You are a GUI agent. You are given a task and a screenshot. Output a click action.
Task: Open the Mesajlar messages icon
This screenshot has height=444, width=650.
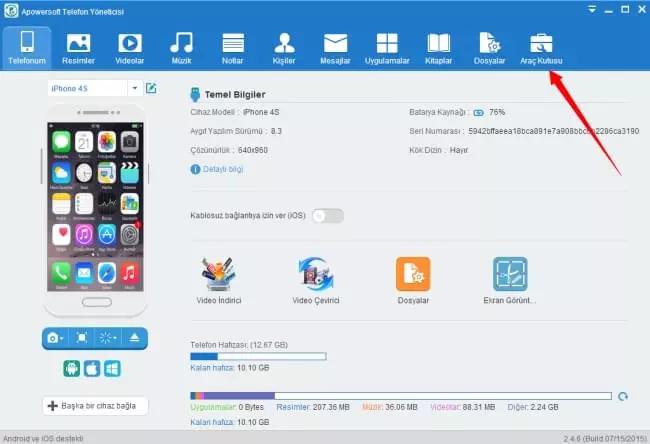tap(335, 48)
